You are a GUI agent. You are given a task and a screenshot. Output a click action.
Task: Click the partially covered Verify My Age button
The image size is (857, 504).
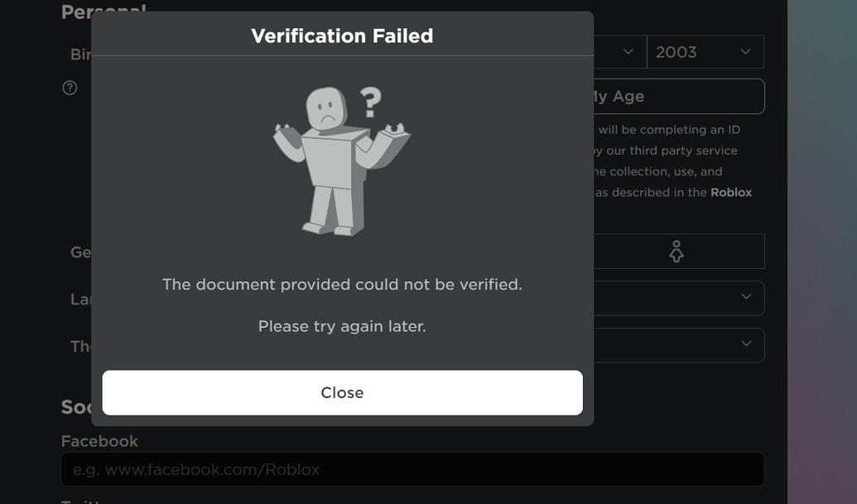[679, 96]
